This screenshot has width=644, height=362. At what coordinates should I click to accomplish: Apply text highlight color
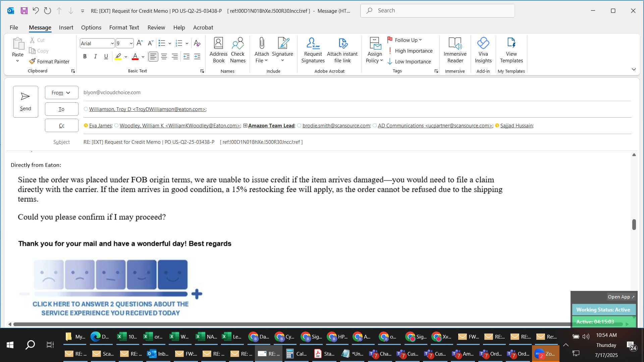(118, 57)
